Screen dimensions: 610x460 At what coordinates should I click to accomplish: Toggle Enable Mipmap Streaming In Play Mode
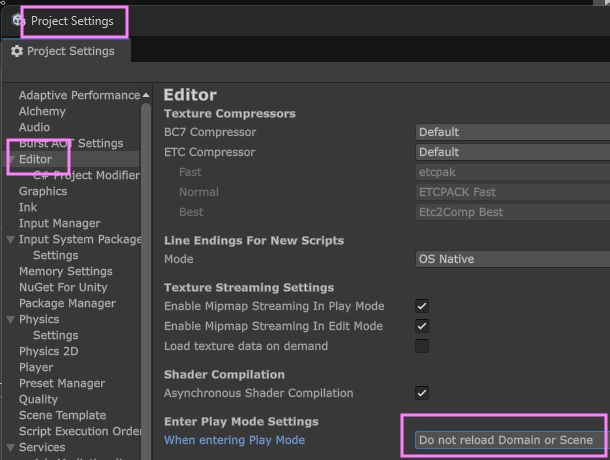422,306
